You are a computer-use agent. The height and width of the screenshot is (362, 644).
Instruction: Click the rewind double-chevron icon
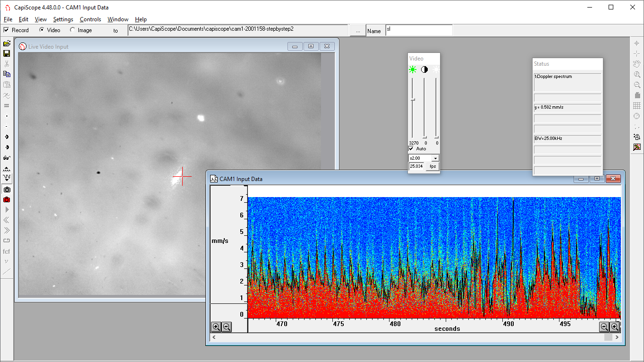tap(7, 220)
